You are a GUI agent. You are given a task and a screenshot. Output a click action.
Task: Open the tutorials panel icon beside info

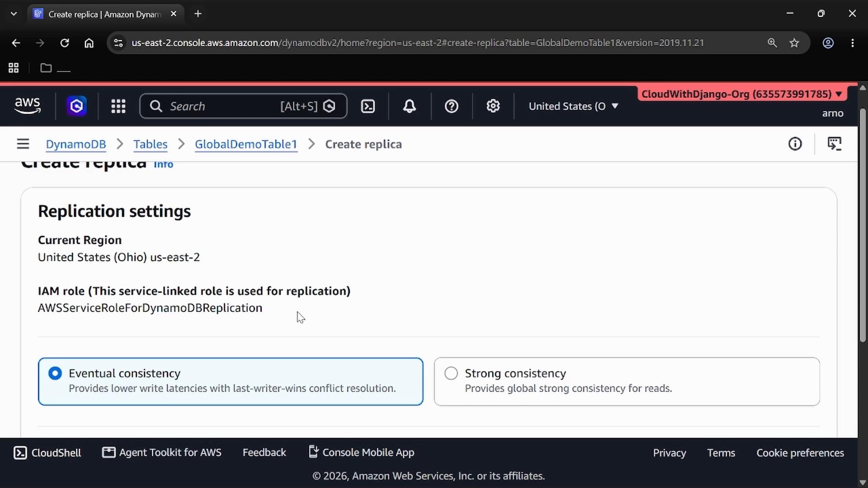click(834, 144)
